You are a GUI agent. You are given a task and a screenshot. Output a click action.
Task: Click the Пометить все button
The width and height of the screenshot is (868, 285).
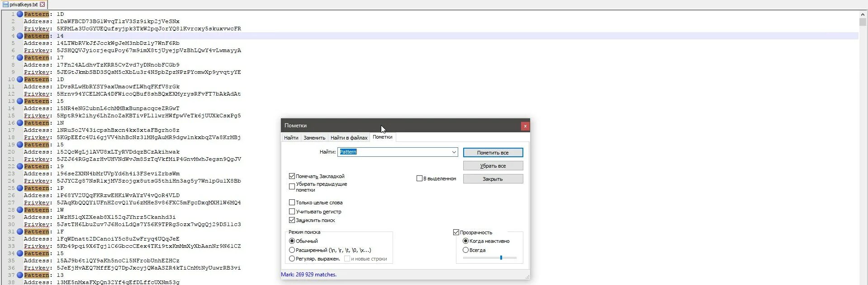(x=493, y=153)
